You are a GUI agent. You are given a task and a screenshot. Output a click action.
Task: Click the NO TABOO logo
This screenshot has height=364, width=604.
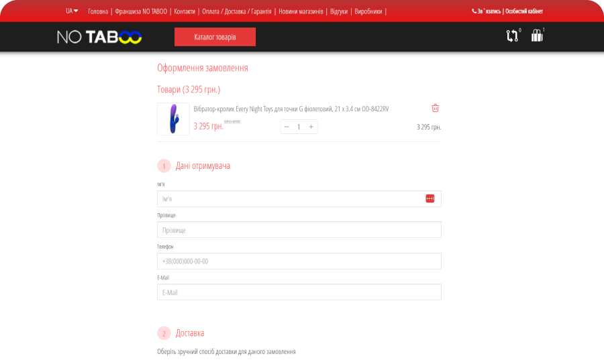pyautogui.click(x=99, y=37)
